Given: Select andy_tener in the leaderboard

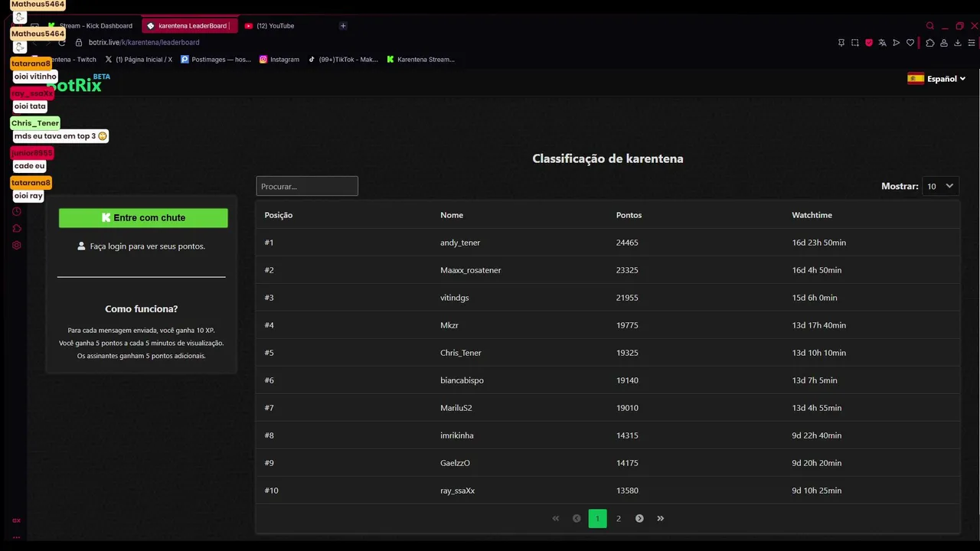Looking at the screenshot, I should click(460, 243).
